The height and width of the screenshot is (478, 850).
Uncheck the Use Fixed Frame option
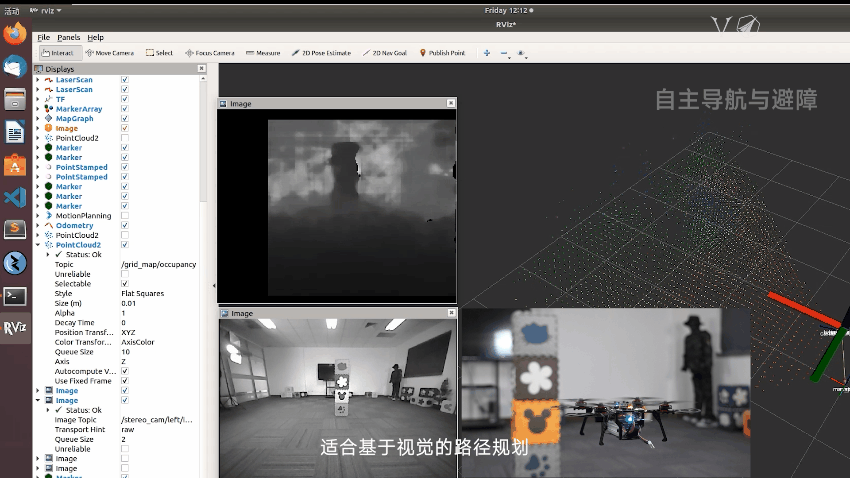coord(125,381)
